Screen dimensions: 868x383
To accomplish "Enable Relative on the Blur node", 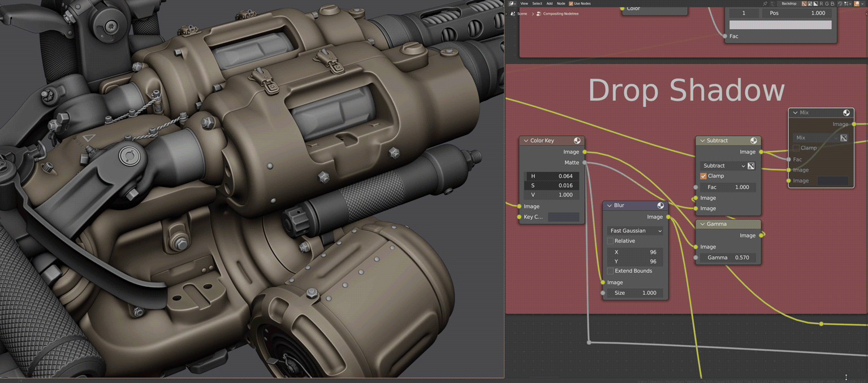I will click(612, 241).
